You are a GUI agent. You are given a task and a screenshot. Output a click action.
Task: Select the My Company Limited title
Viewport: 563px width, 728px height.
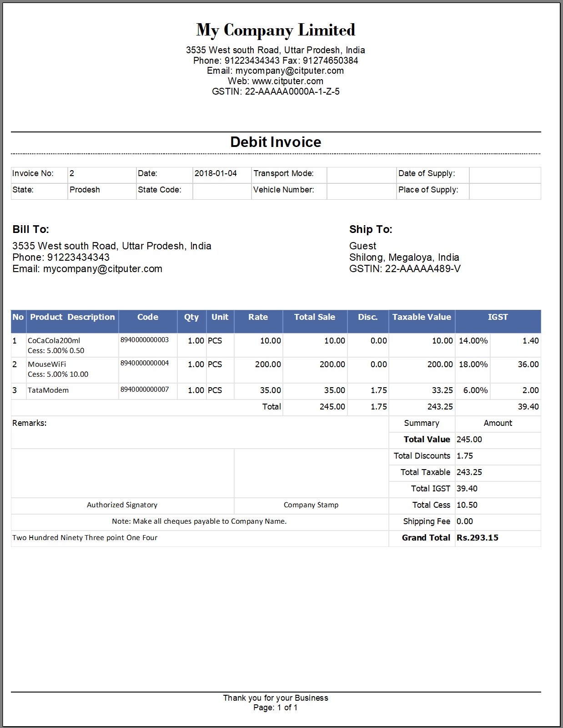coord(276,30)
